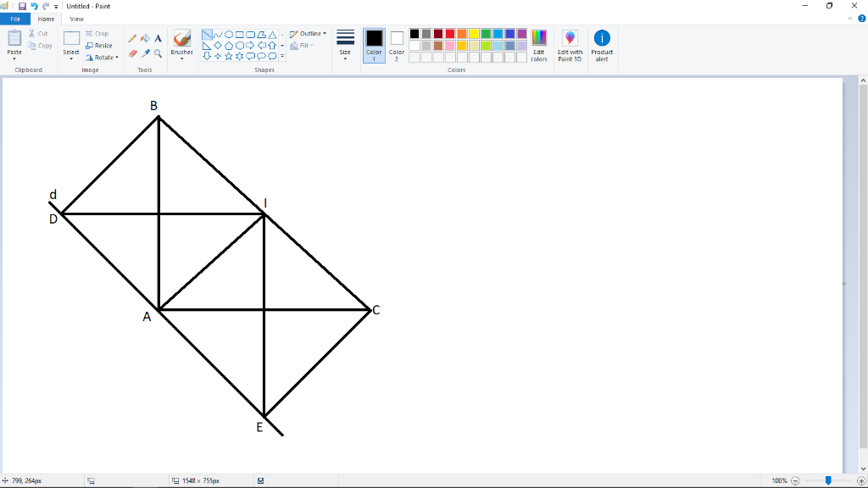Click the Brushes tool icon
Image resolution: width=868 pixels, height=488 pixels.
181,38
